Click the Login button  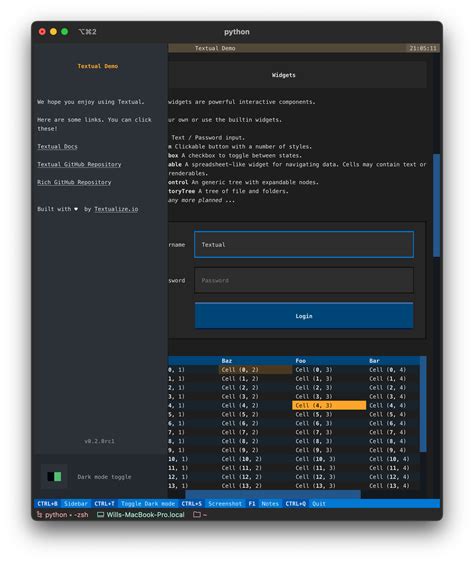tap(304, 316)
